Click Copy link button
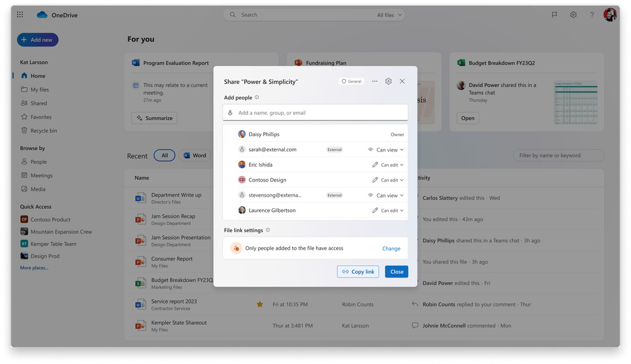The image size is (631, 364). (358, 271)
